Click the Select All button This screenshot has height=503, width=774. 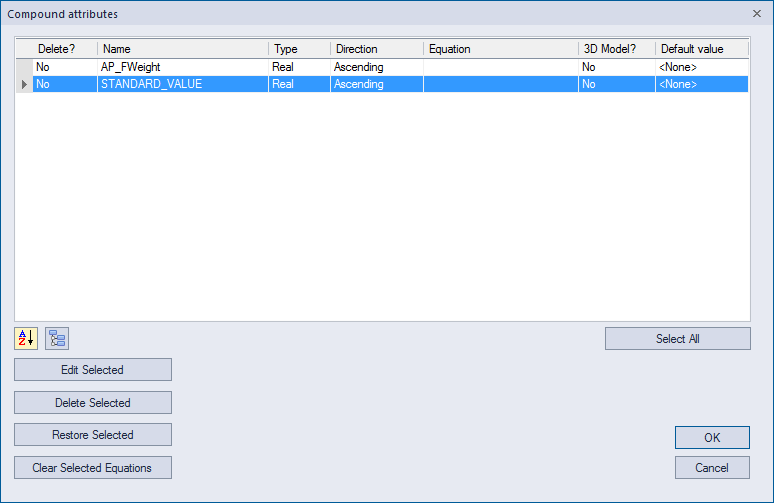[x=678, y=339]
